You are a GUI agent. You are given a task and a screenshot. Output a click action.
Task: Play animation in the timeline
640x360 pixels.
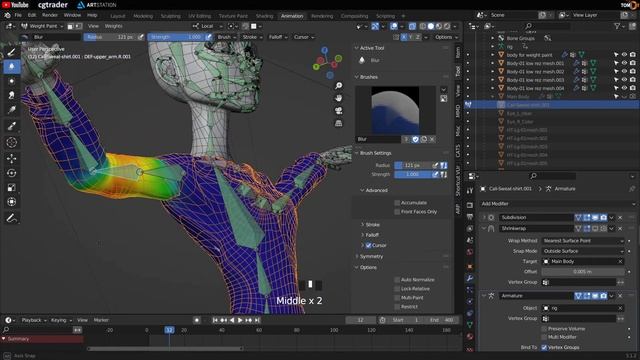[x=240, y=320]
